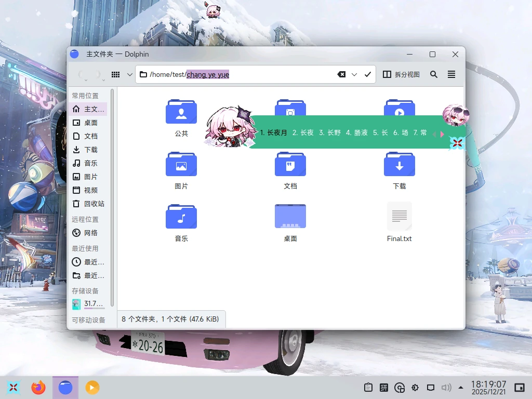Open 网络 under remote locations
The width and height of the screenshot is (532, 399).
(x=88, y=233)
